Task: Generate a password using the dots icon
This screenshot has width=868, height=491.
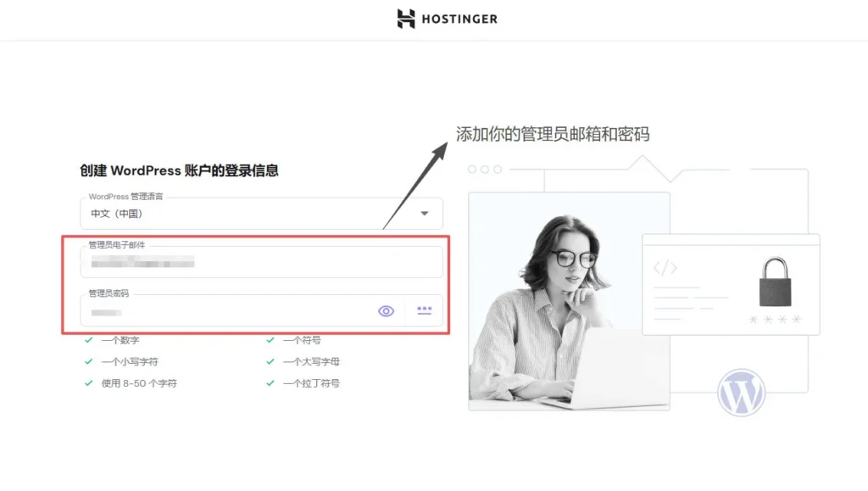Action: click(424, 310)
